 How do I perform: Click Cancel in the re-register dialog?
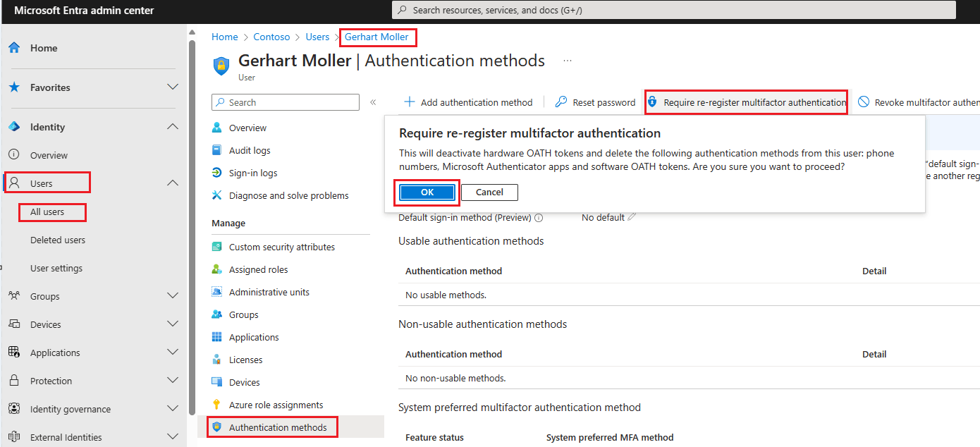coord(489,192)
